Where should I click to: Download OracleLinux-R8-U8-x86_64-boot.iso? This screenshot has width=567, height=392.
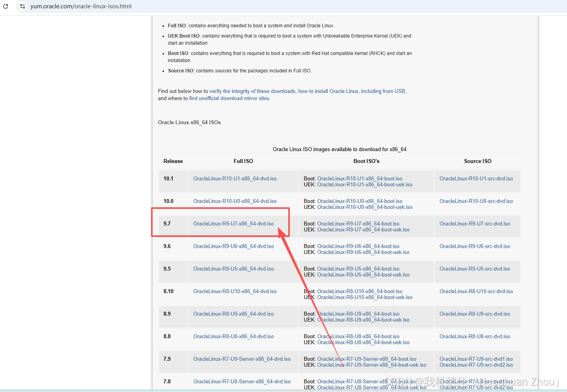click(358, 337)
